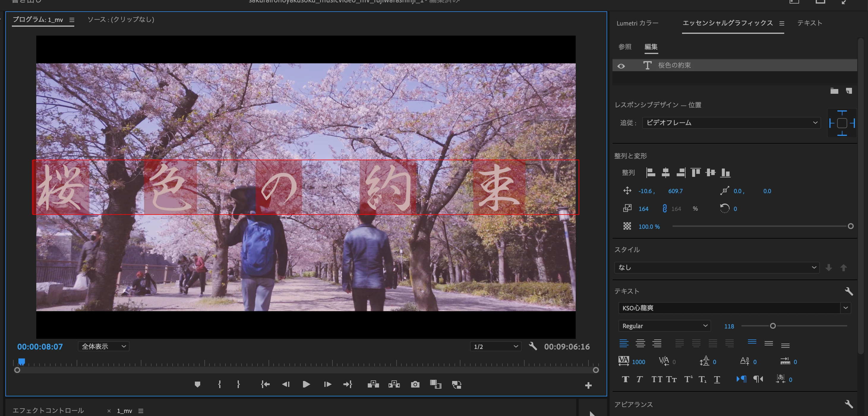Enable center align text
Viewport: 868px width, 416px height.
tap(640, 343)
